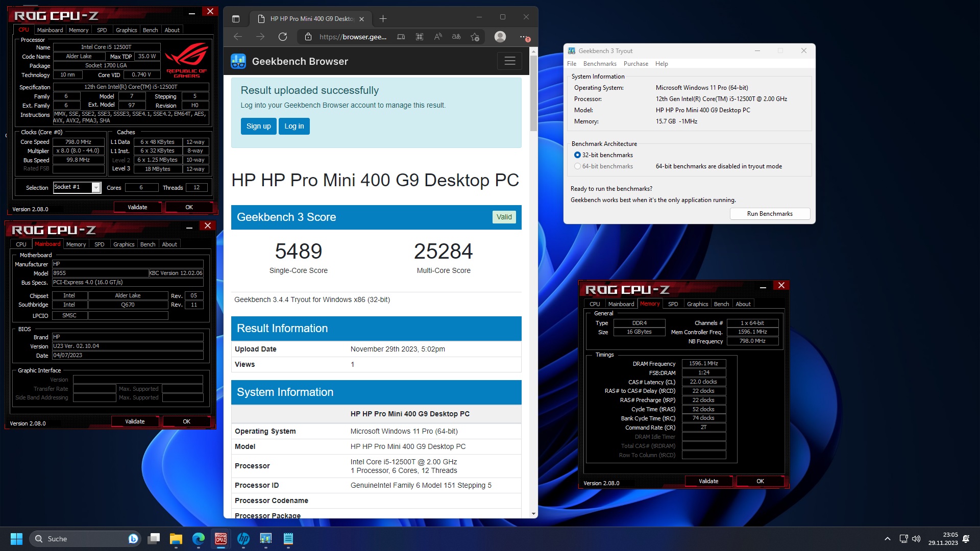Click Validate in the top-left CPU-Z window
The height and width of the screenshot is (551, 980).
coord(137,207)
